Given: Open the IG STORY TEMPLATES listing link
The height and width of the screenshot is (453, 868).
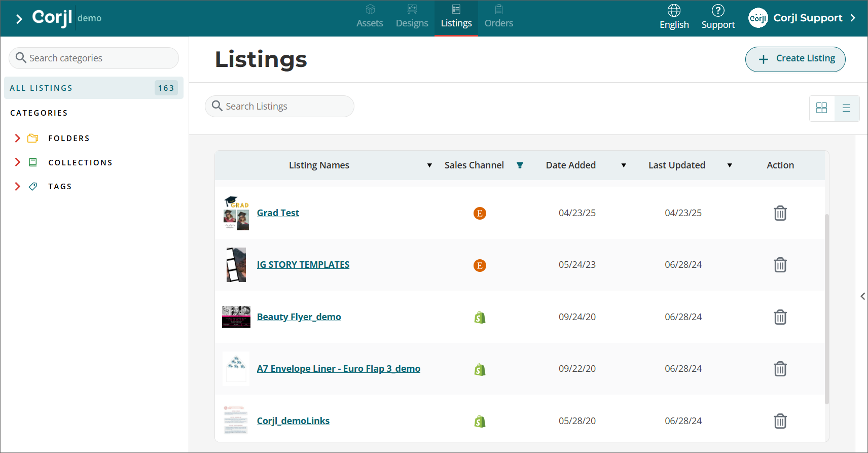Looking at the screenshot, I should [x=303, y=264].
